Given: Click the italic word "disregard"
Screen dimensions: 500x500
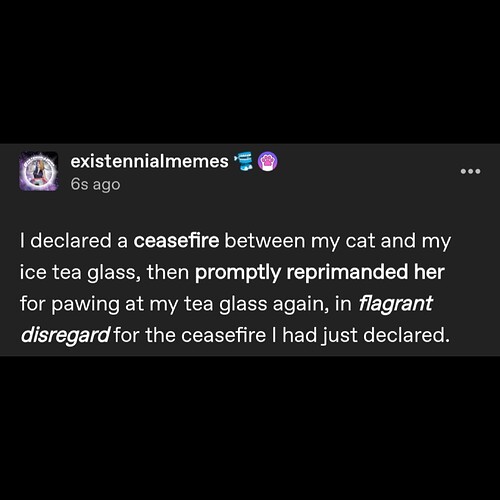Looking at the screenshot, I should pos(65,335).
